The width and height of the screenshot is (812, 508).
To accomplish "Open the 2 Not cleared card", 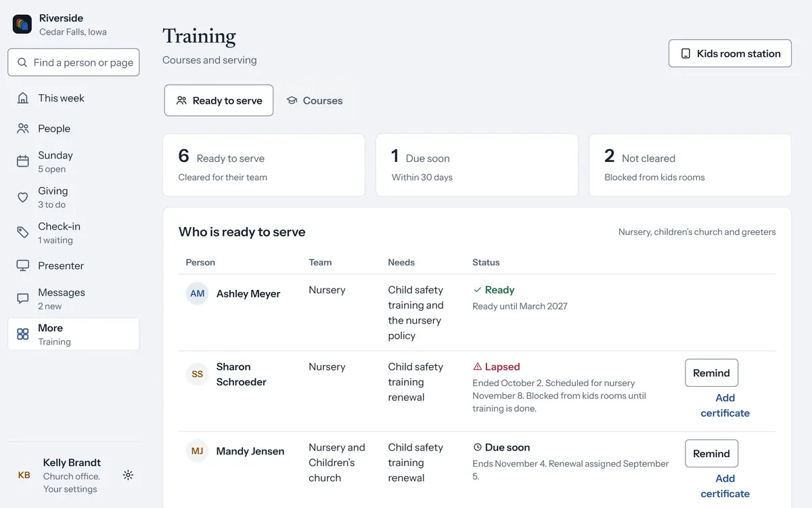I will pos(690,165).
